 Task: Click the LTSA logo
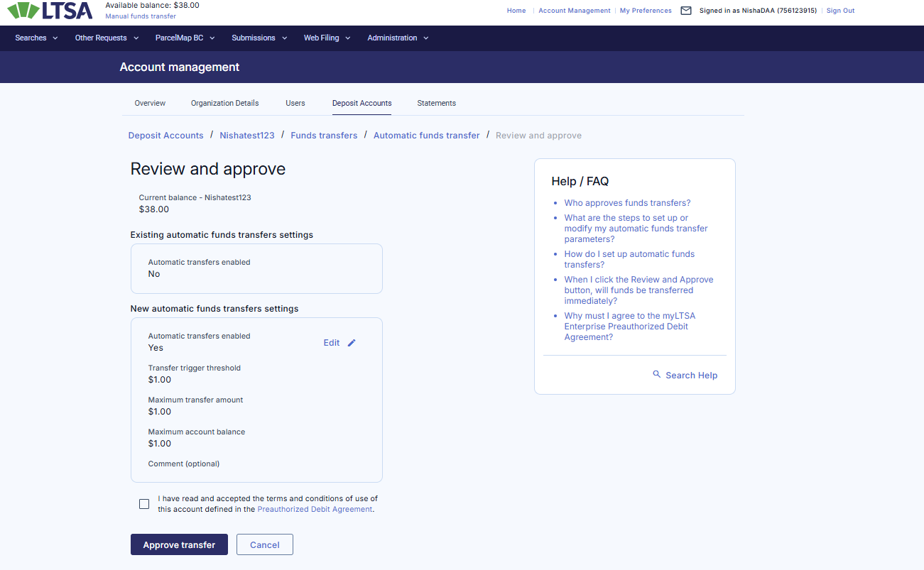51,11
